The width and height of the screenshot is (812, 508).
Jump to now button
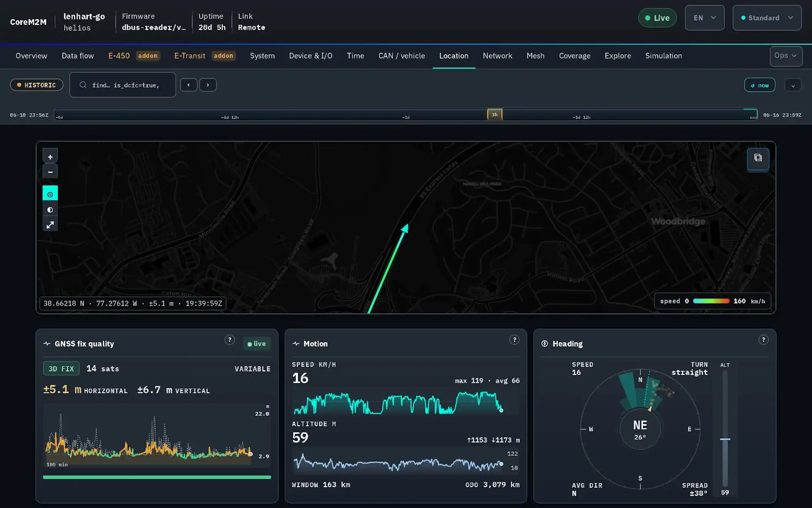[x=760, y=85]
